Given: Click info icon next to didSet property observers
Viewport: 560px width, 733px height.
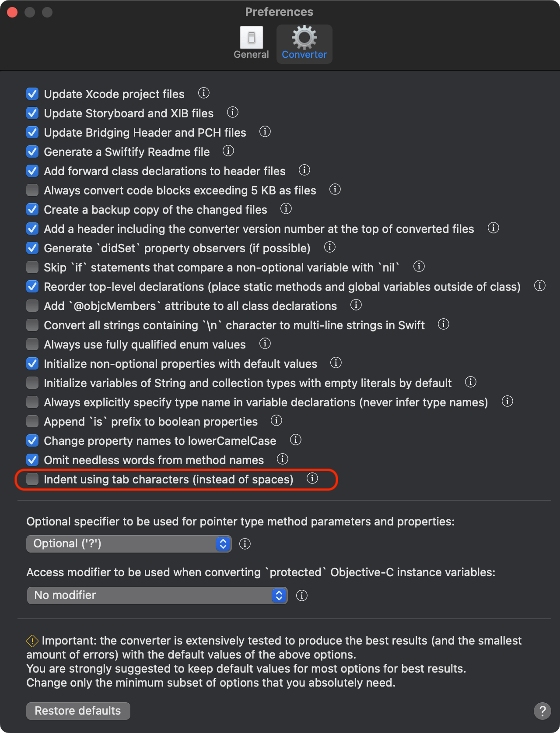Looking at the screenshot, I should 330,247.
